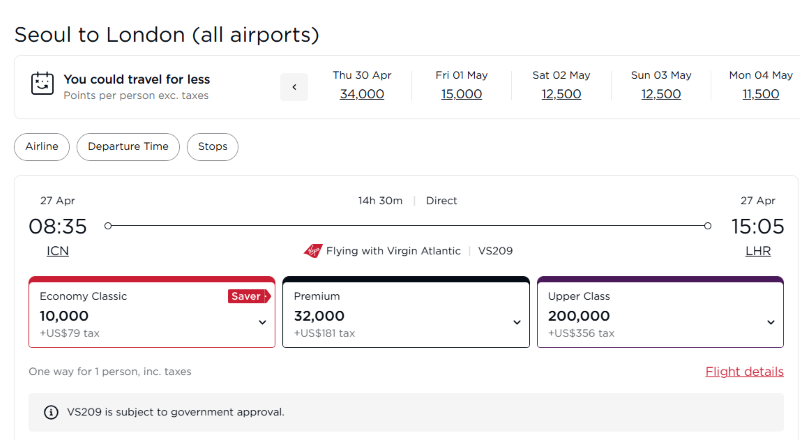Image resolution: width=800 pixels, height=440 pixels.
Task: Open the Departure Time filter
Action: pos(128,146)
